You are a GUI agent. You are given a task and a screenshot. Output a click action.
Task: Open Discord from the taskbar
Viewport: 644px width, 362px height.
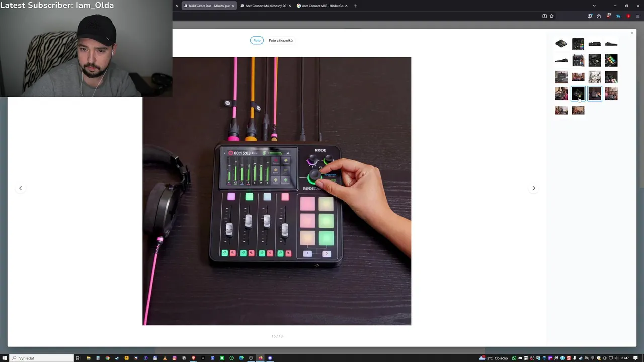[x=270, y=358]
